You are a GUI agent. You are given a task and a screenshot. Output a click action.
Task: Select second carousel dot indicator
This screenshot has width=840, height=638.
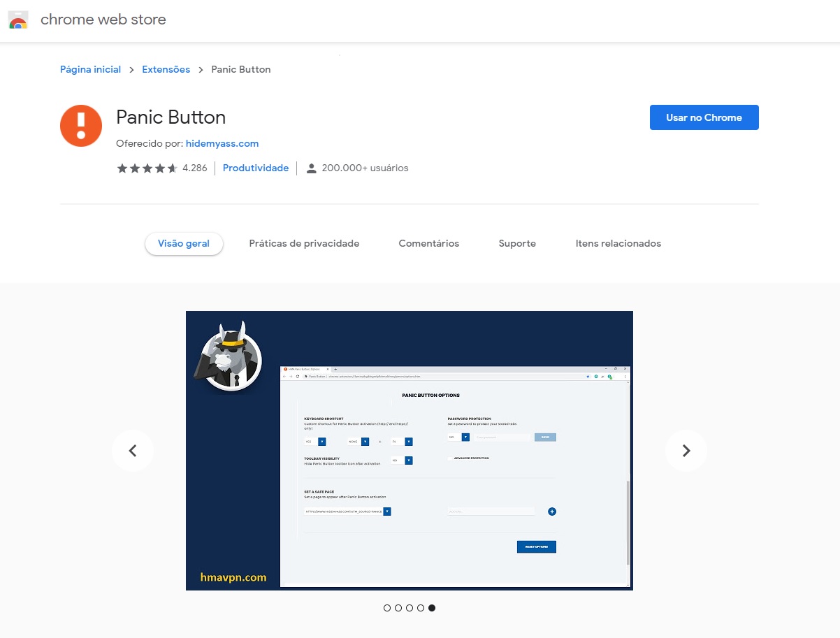pos(398,608)
